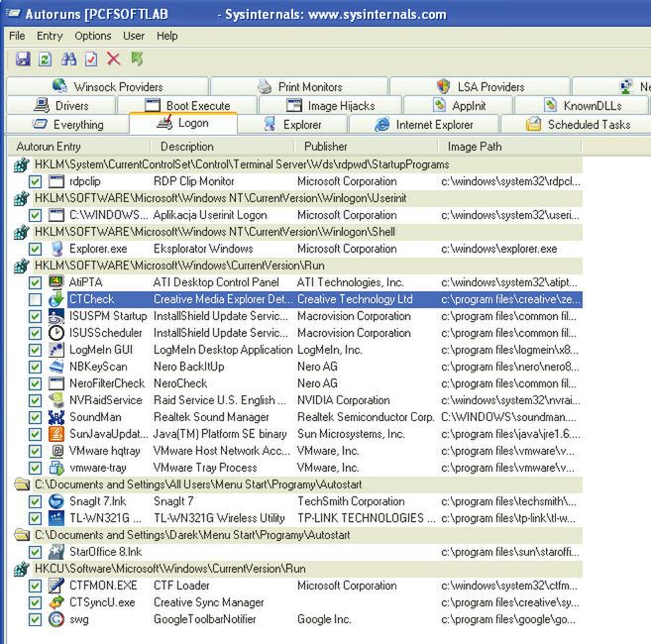Sort by the Autorun Entry column header
The height and width of the screenshot is (644, 651).
click(x=79, y=147)
